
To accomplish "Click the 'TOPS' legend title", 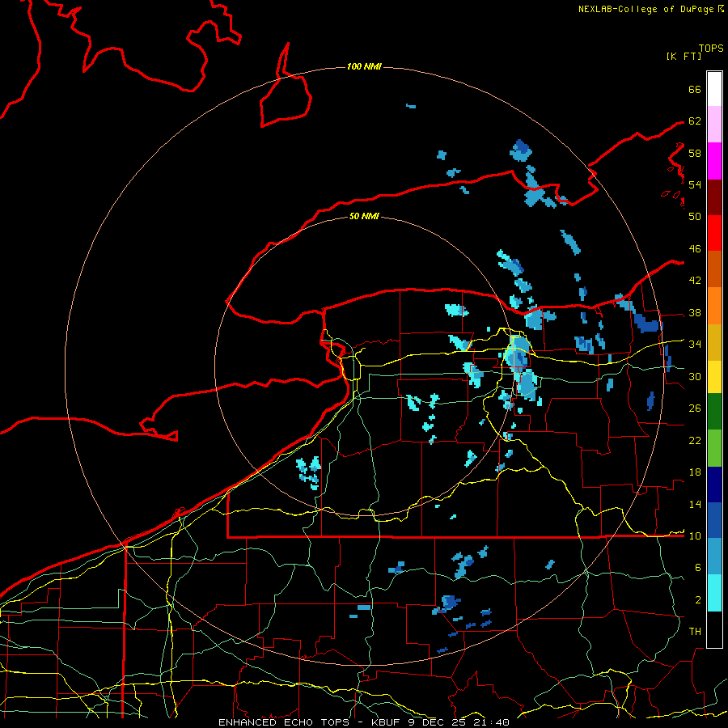I will [711, 49].
